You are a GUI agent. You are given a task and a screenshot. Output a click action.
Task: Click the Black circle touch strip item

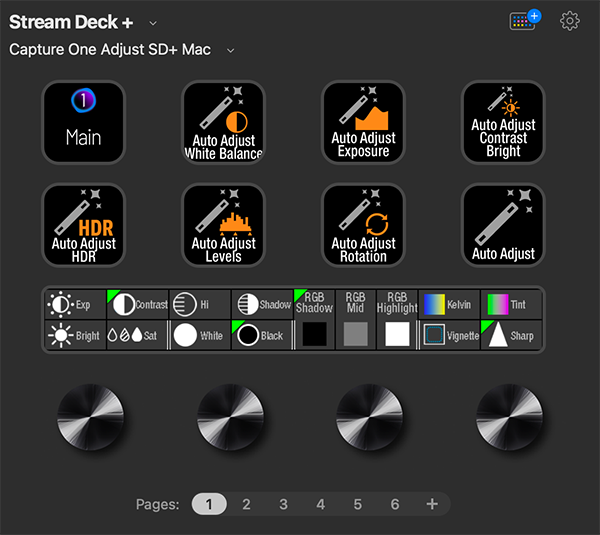coord(262,335)
